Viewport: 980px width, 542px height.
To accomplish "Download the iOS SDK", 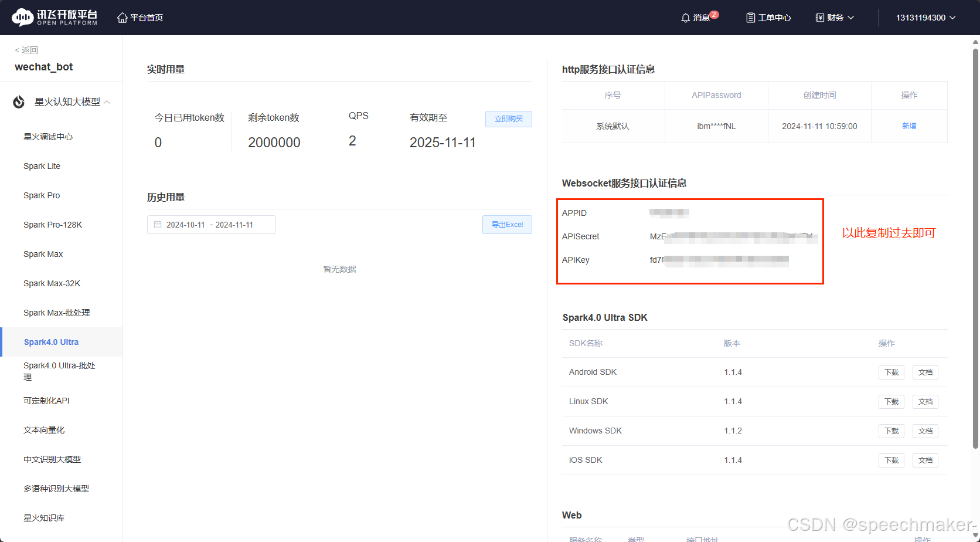I will coord(891,460).
